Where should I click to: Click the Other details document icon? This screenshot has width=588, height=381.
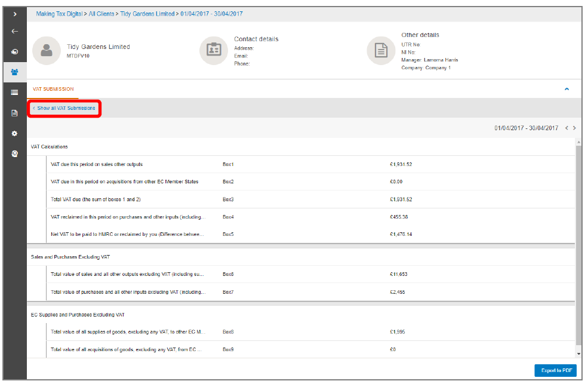pos(381,51)
